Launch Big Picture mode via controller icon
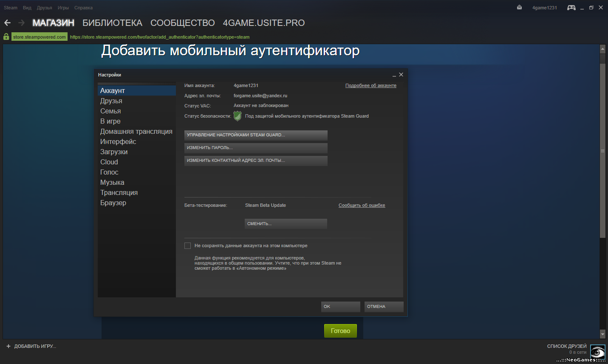608x364 pixels. 571,8
